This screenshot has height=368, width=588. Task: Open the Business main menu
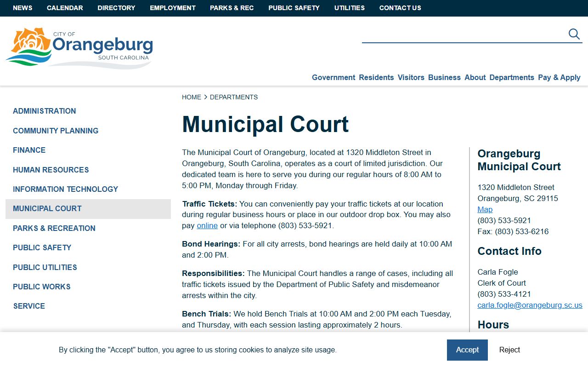(444, 77)
